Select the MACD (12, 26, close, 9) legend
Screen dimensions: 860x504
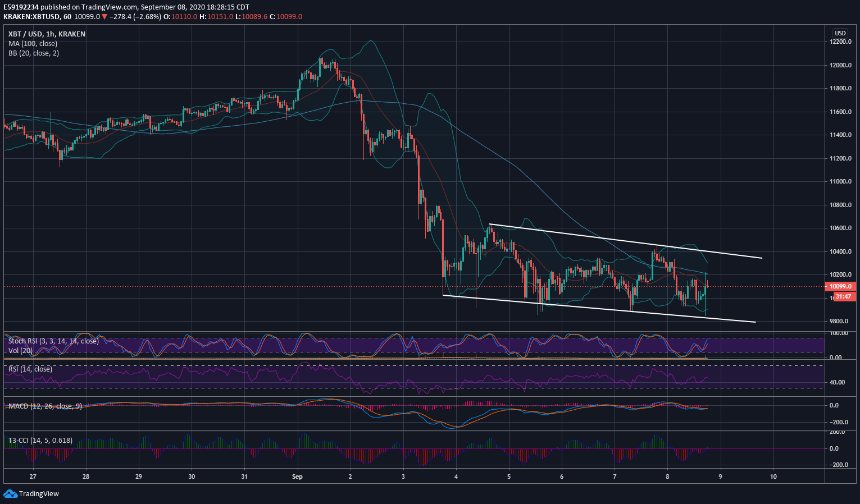(x=45, y=406)
